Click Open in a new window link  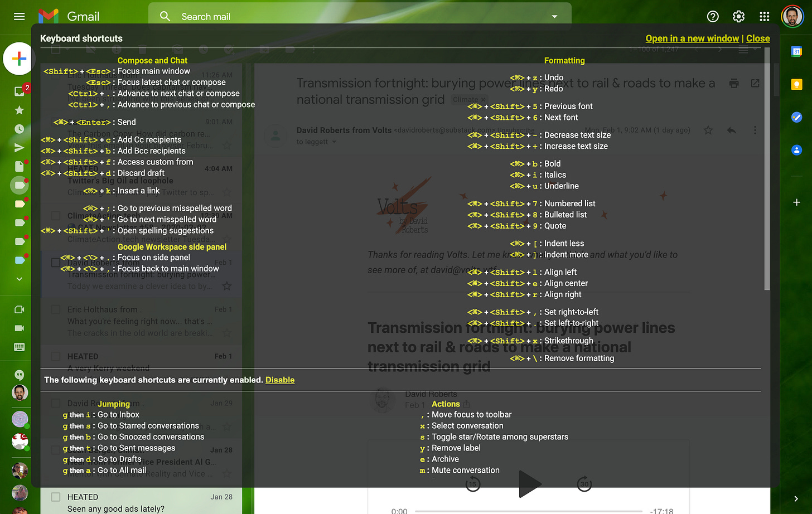(x=692, y=38)
